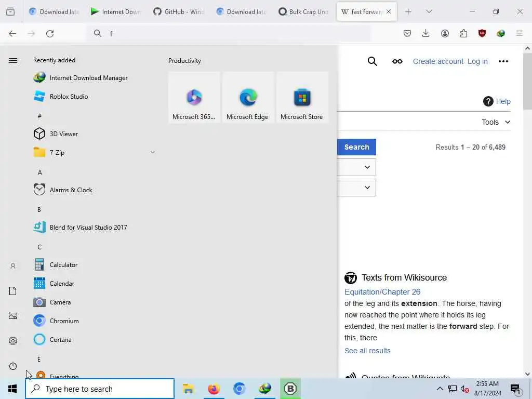Open Settings gear in Start sidebar
The width and height of the screenshot is (532, 399).
point(13,341)
